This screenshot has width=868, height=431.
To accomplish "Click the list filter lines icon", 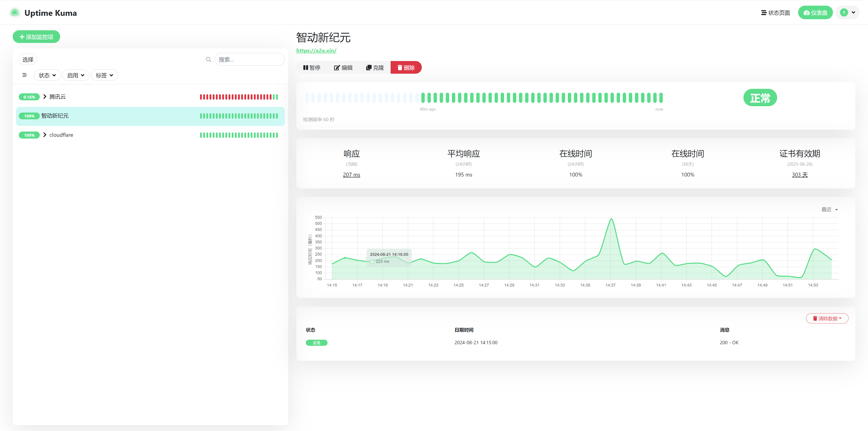I will click(x=24, y=75).
